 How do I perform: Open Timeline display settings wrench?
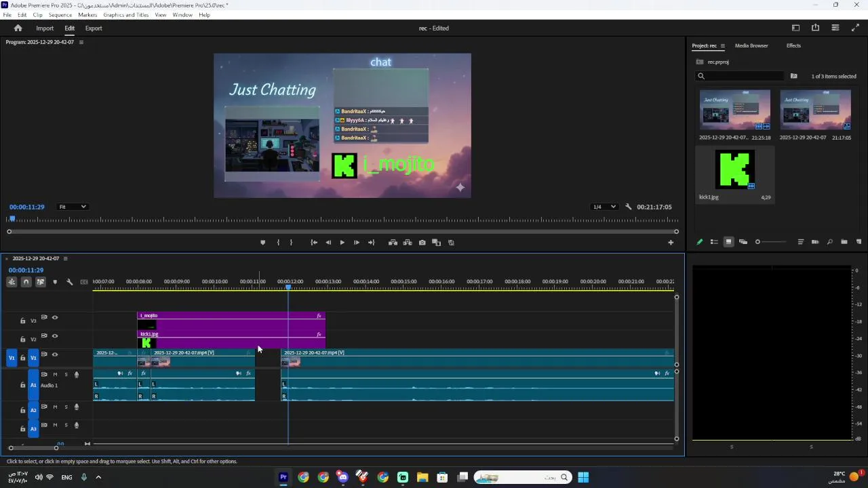(69, 282)
